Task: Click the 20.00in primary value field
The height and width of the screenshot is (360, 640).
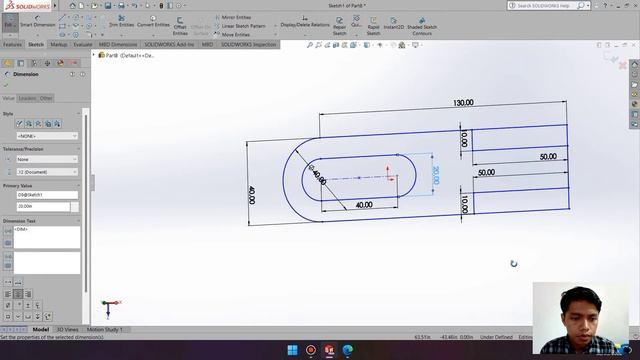Action: pyautogui.click(x=43, y=207)
